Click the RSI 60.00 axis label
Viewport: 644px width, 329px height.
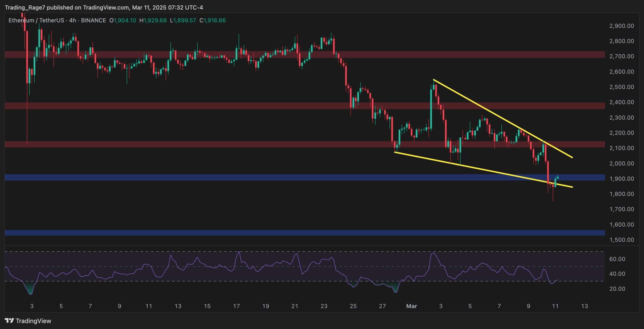(x=617, y=259)
